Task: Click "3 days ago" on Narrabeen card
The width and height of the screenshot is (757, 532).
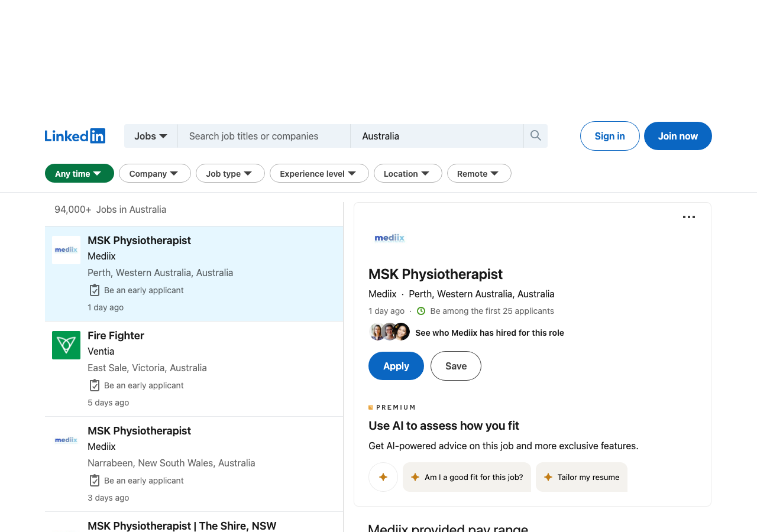Action: [x=108, y=498]
